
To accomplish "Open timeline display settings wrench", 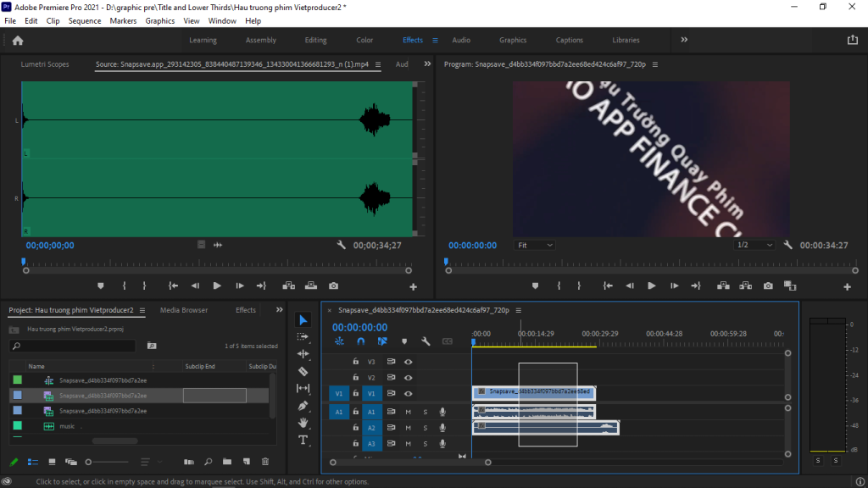I will (x=426, y=341).
